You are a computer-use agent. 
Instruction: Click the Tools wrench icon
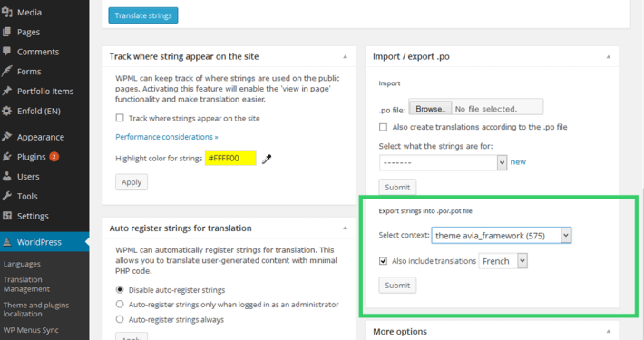pyautogui.click(x=7, y=196)
